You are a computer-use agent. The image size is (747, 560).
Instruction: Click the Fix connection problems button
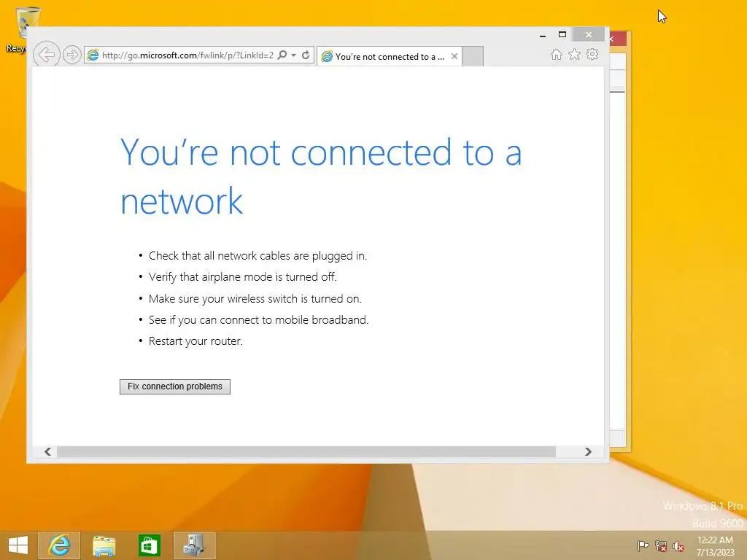tap(175, 386)
